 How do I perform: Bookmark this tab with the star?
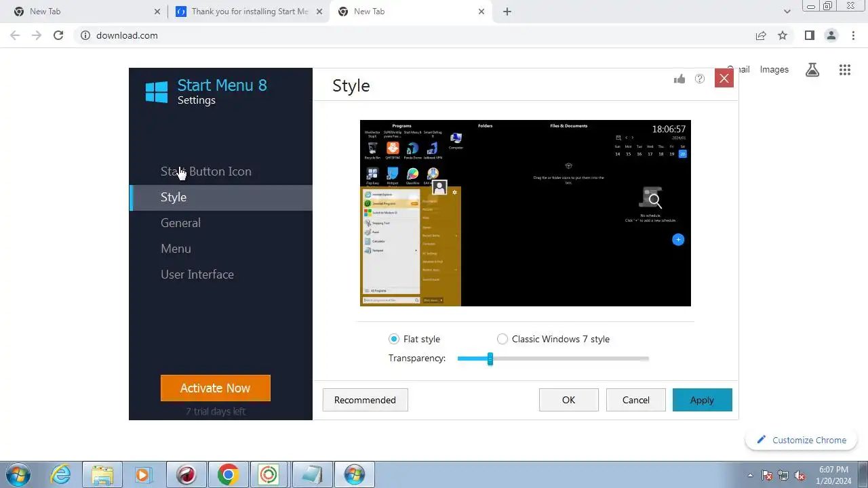[x=783, y=35]
